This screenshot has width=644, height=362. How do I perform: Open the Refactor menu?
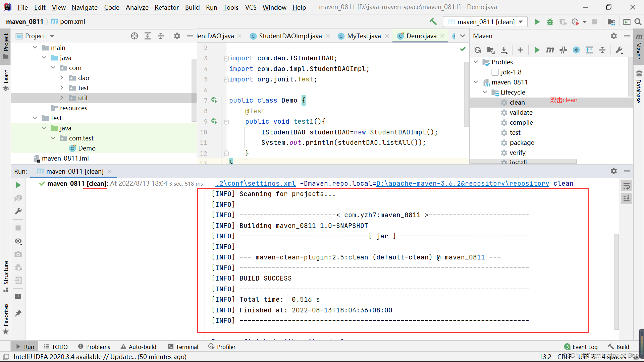[x=166, y=7]
